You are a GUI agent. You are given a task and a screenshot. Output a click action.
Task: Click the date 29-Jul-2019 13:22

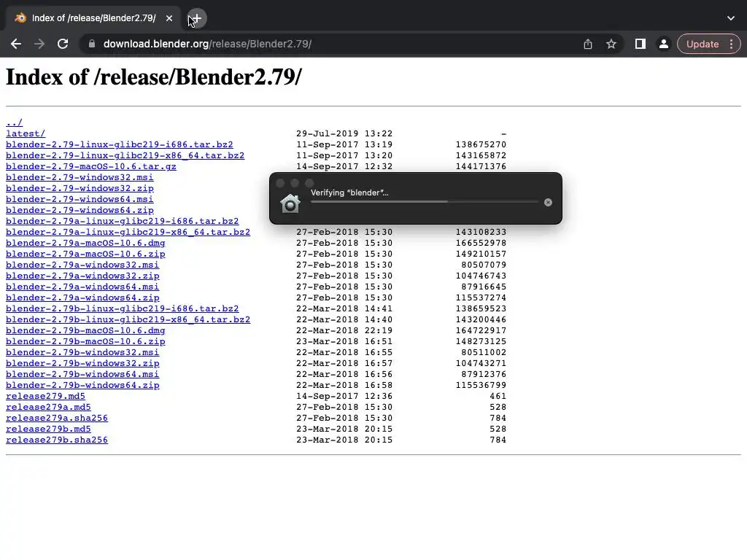[344, 133]
